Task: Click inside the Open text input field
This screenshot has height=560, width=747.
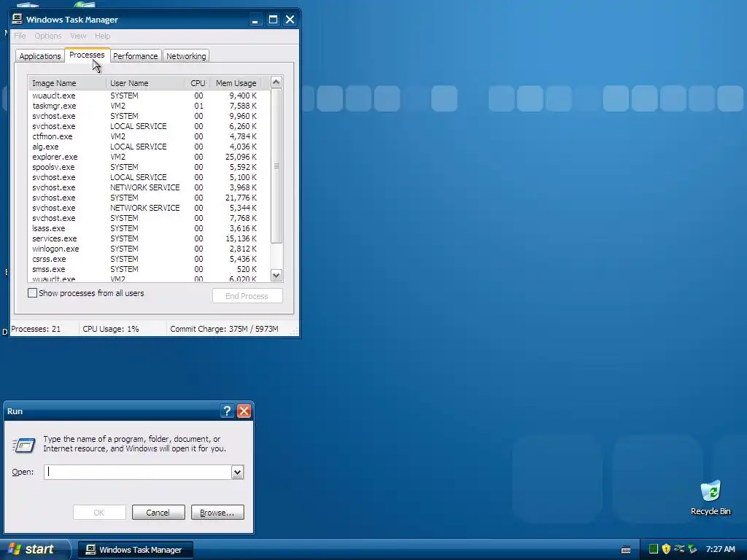Action: (138, 472)
